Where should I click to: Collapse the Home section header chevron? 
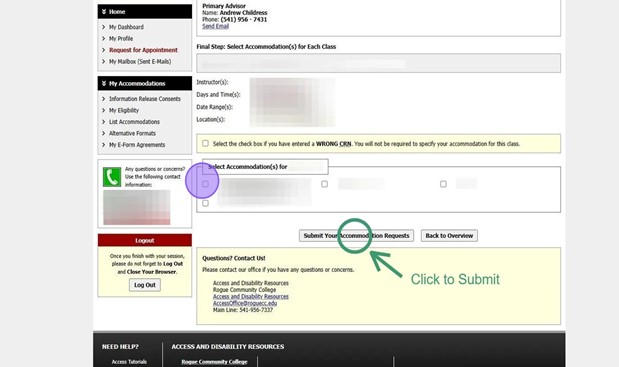pos(104,12)
